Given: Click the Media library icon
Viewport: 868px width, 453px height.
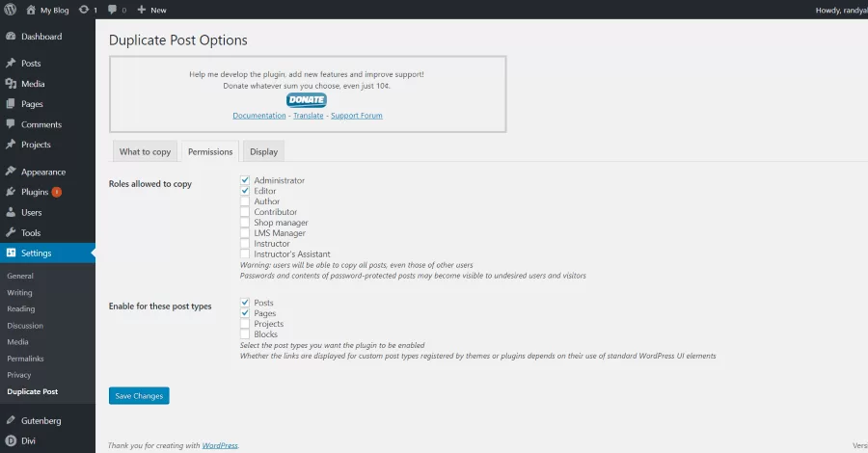Looking at the screenshot, I should coord(11,84).
